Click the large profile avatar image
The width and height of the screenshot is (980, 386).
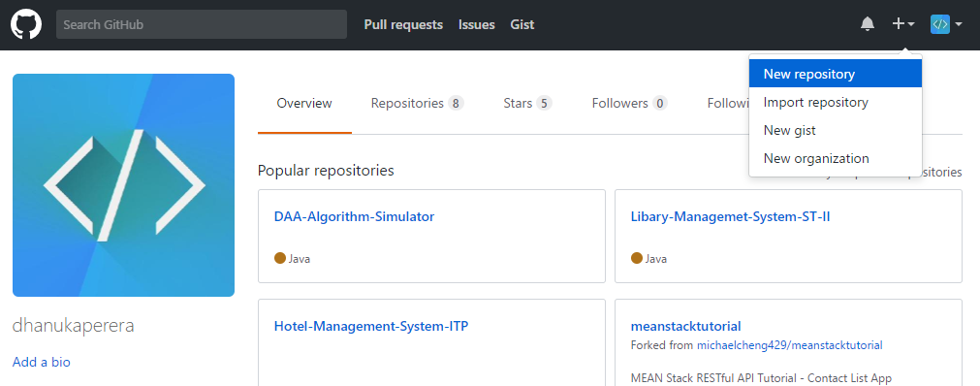(123, 185)
